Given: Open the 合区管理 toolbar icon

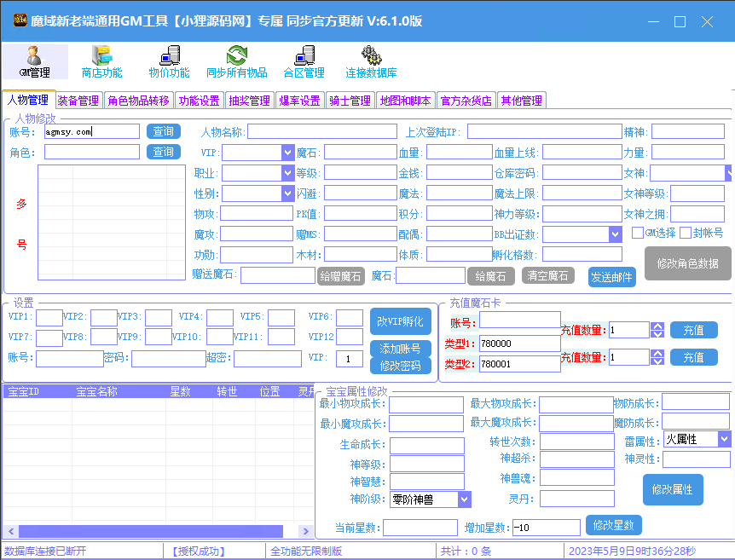Looking at the screenshot, I should 304,61.
